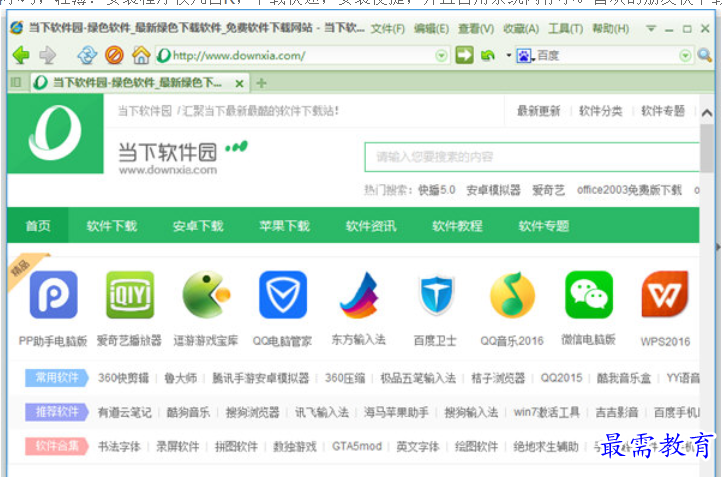This screenshot has height=477, width=722.
Task: Open the 微信电脑版 WeChat icon
Action: point(589,295)
